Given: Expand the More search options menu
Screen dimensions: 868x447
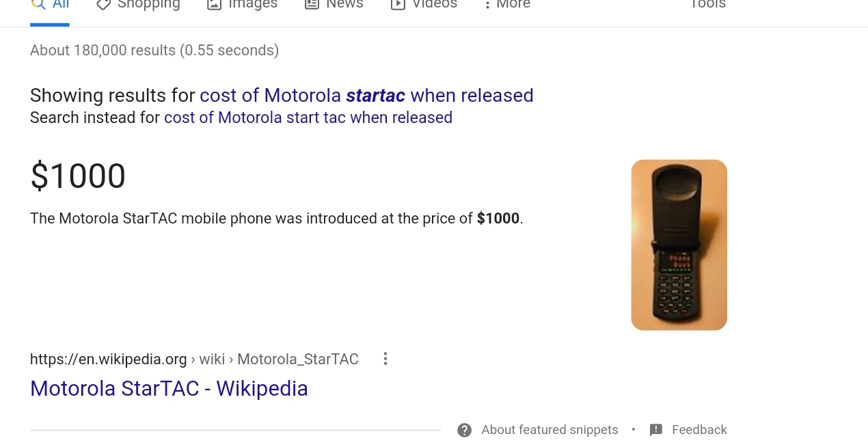Looking at the screenshot, I should 506,5.
